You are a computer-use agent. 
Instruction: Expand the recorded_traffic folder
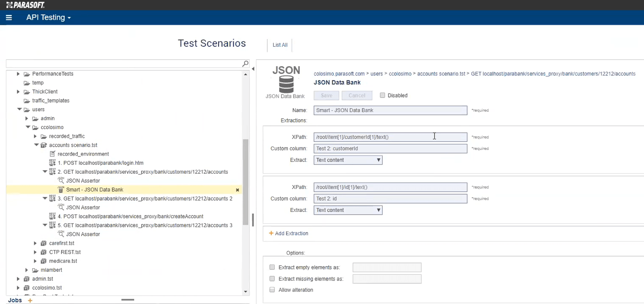[35, 136]
